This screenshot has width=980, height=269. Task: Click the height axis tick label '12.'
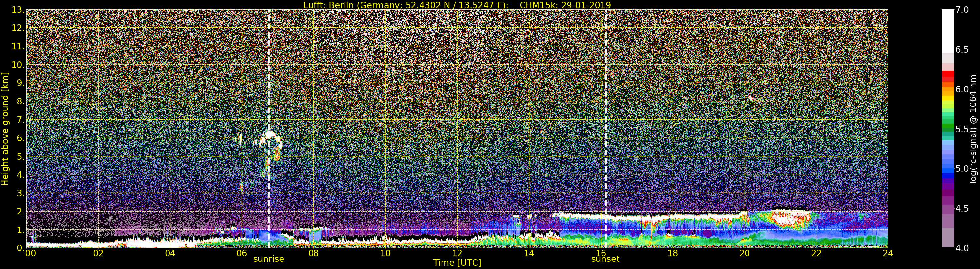tap(18, 28)
